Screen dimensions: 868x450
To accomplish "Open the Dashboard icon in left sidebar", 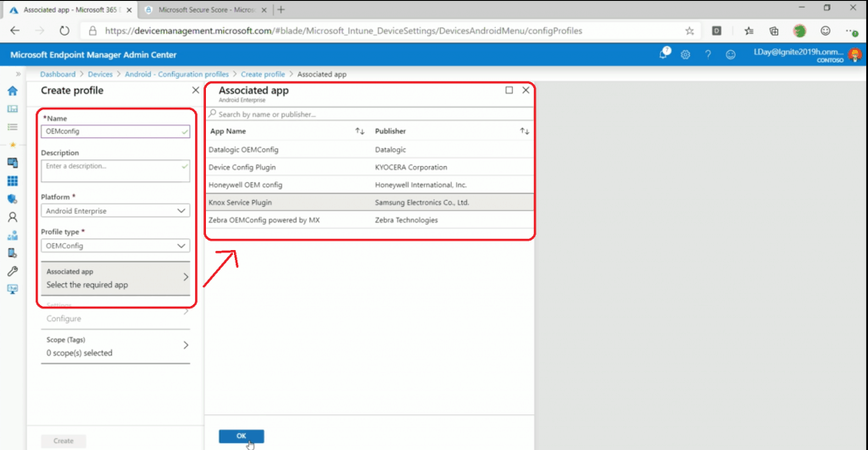I will point(13,109).
